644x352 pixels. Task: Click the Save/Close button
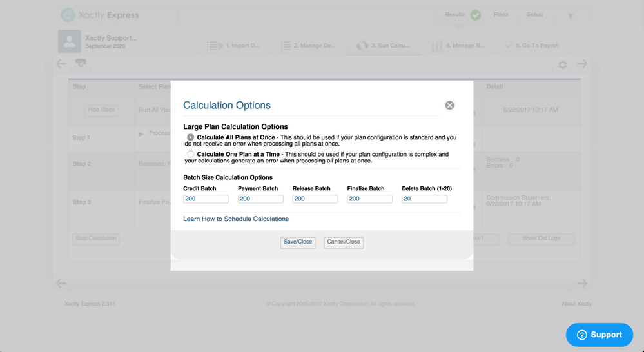[298, 242]
